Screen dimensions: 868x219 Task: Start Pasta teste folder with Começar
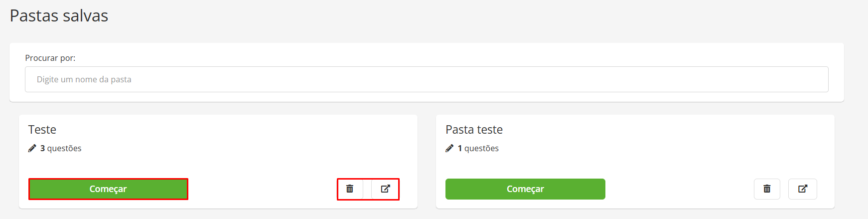click(525, 189)
